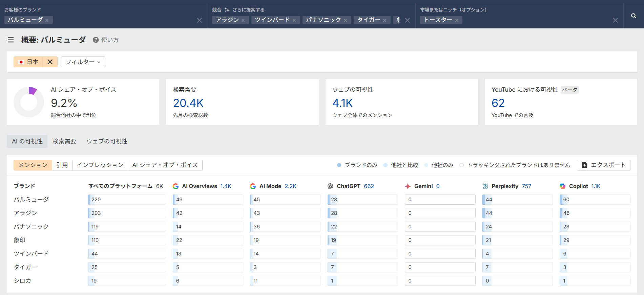Clear the 日本 country filter
The image size is (644, 295).
(50, 62)
